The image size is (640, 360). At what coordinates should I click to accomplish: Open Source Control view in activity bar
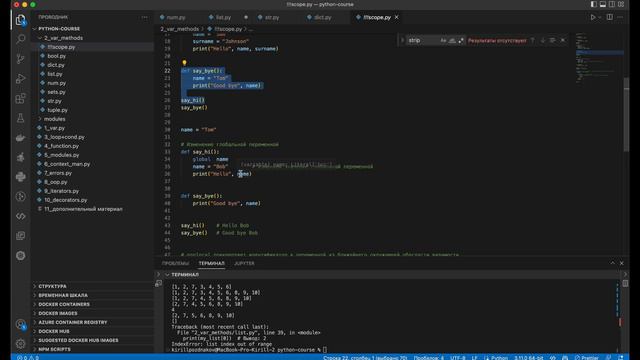tap(20, 59)
